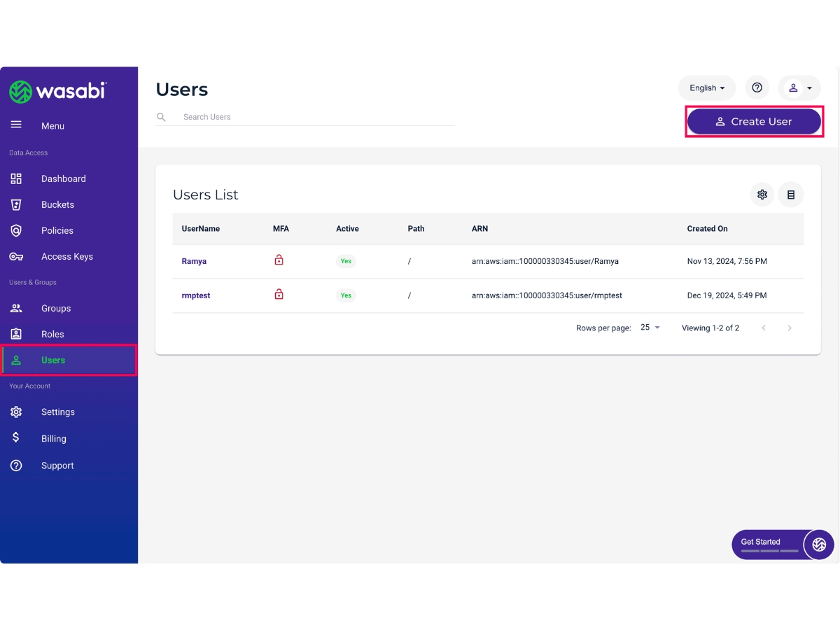Open the account profile dropdown
840x630 pixels.
(x=799, y=87)
